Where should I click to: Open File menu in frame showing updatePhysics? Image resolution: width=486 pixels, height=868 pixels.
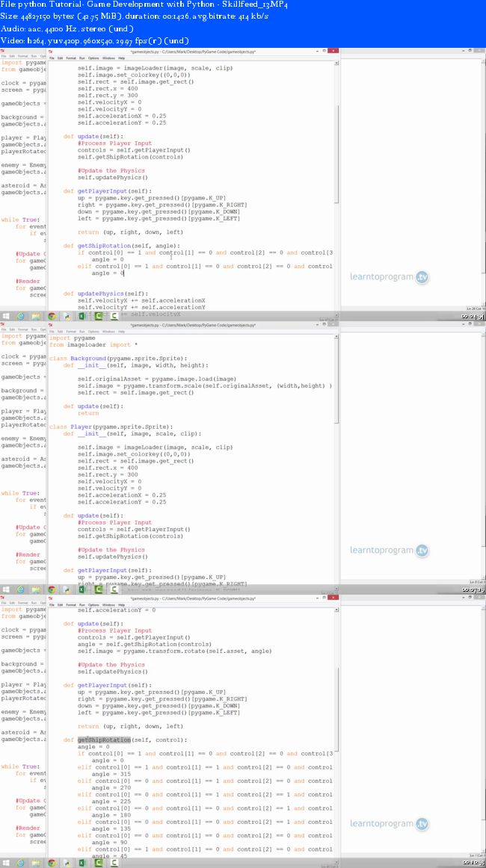tap(52, 58)
